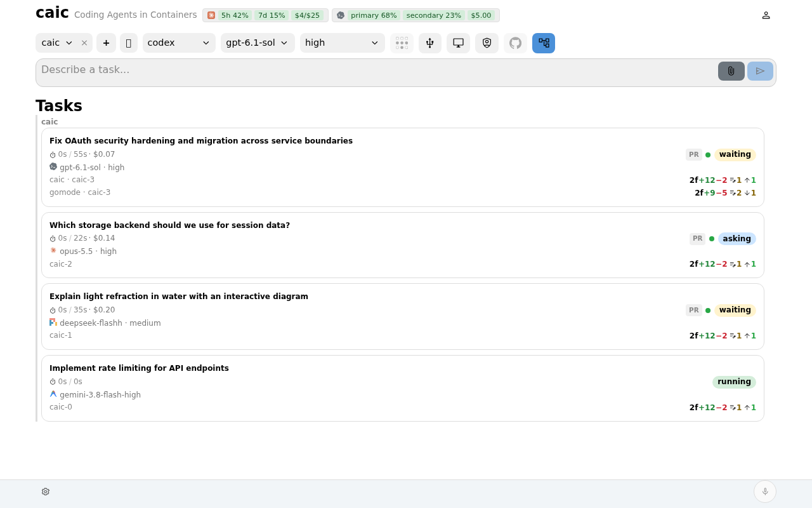Open the user account icon

(x=766, y=15)
